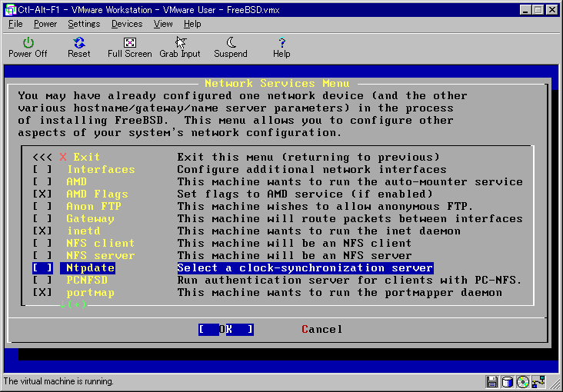Click 'The virtual machine is running' status
The width and height of the screenshot is (563, 392).
coord(58,381)
